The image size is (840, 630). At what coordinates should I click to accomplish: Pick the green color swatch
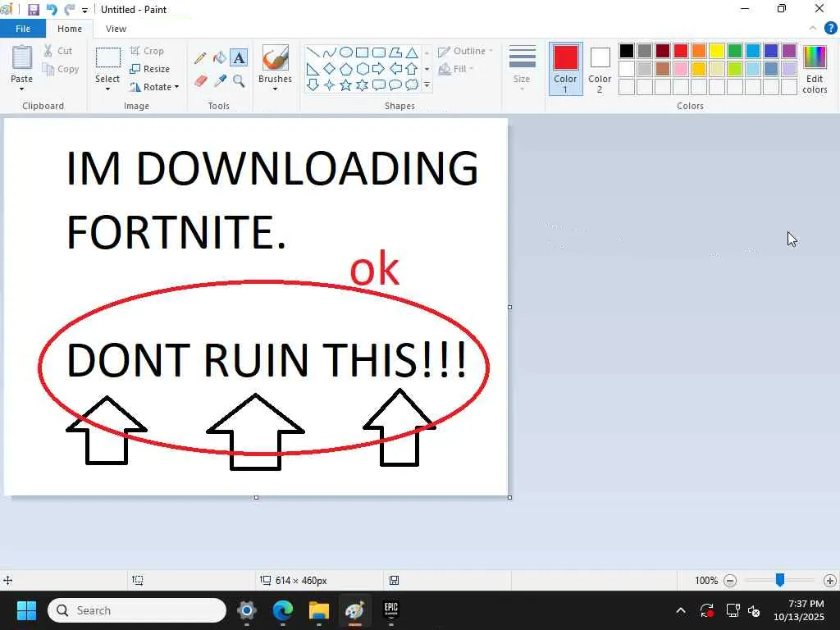[x=735, y=51]
